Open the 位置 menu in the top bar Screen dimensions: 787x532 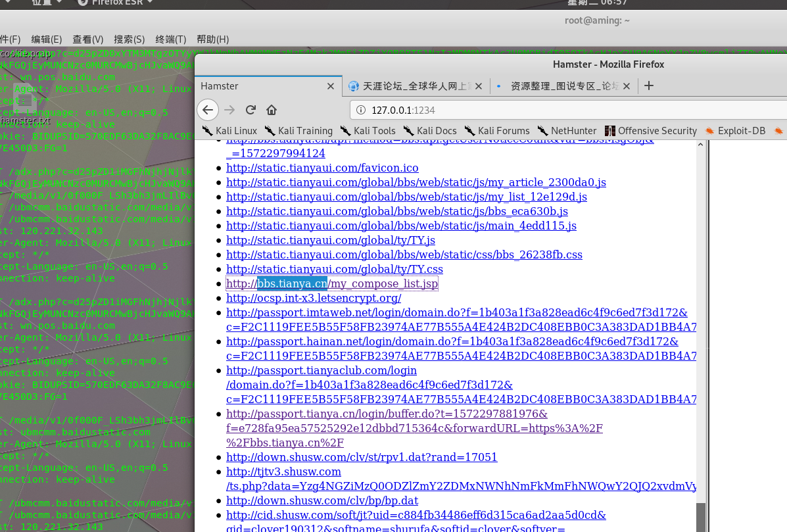[x=47, y=3]
